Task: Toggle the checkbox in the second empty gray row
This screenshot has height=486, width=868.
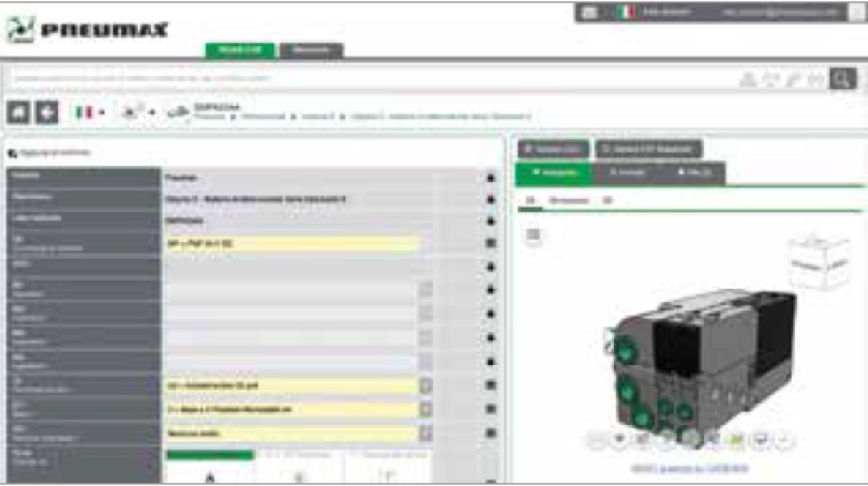Action: click(x=426, y=314)
